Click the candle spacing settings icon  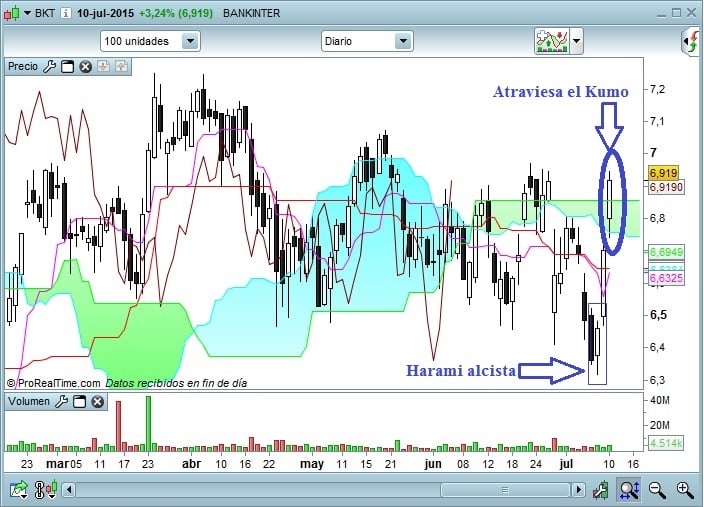(46, 489)
